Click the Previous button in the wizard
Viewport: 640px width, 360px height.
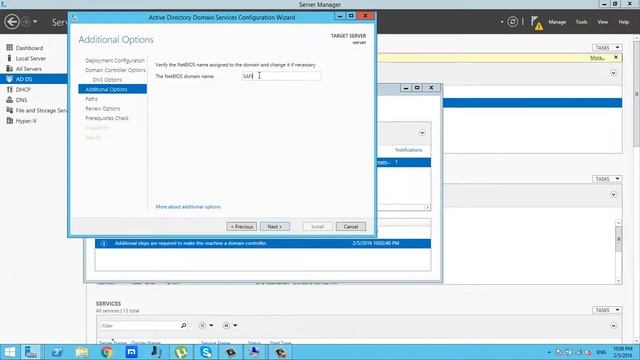[x=242, y=227]
